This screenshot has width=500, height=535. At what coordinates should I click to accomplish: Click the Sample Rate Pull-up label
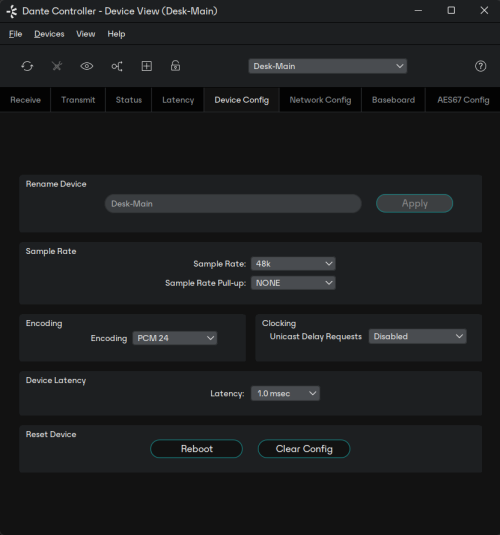pos(205,283)
